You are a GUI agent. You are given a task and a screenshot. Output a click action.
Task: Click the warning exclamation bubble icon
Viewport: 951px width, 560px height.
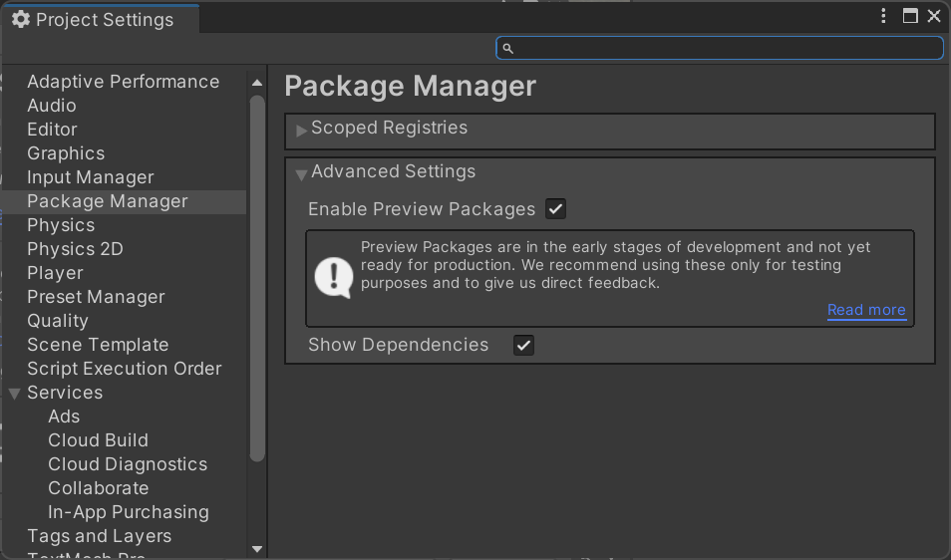click(x=333, y=276)
